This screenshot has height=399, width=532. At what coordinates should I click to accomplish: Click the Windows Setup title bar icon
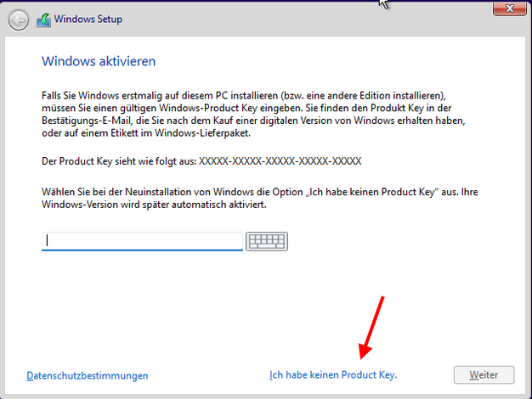pyautogui.click(x=41, y=18)
